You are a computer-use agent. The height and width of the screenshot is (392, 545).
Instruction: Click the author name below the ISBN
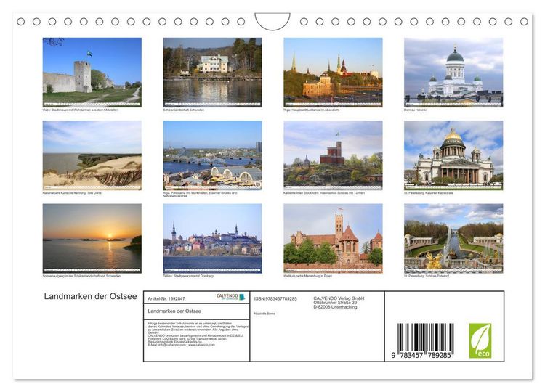coord(265,314)
